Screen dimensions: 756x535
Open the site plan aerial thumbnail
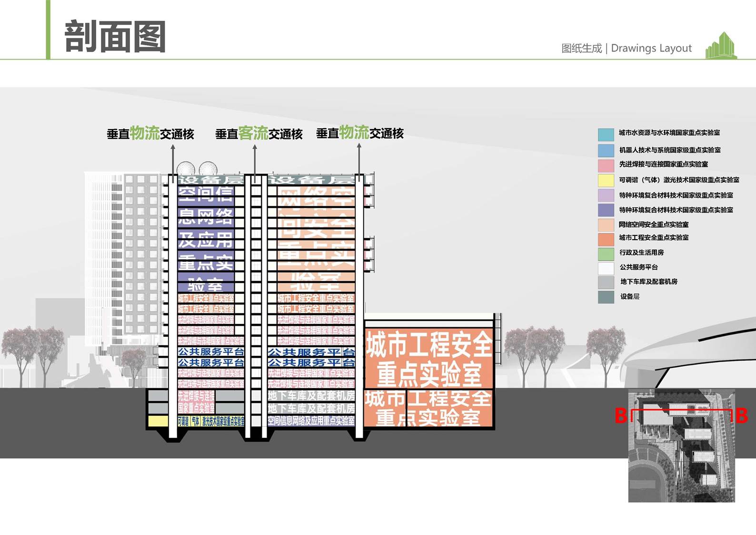[681, 445]
